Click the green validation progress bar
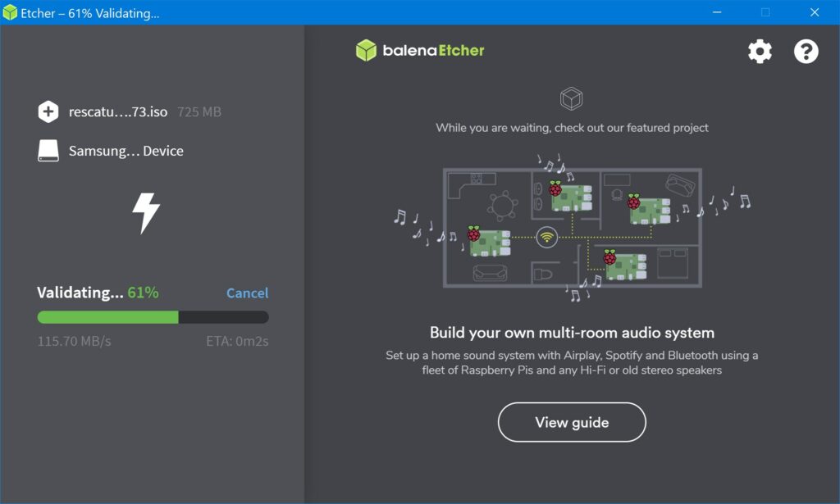This screenshot has height=504, width=840. [153, 317]
